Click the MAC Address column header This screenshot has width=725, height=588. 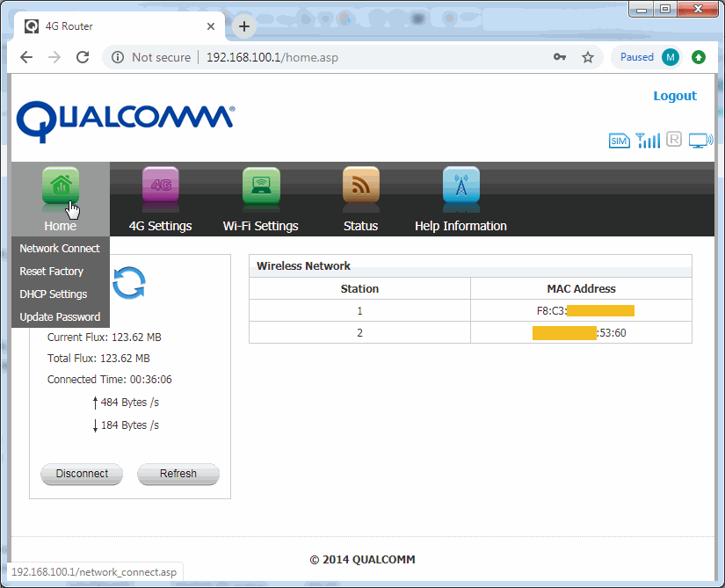tap(581, 289)
